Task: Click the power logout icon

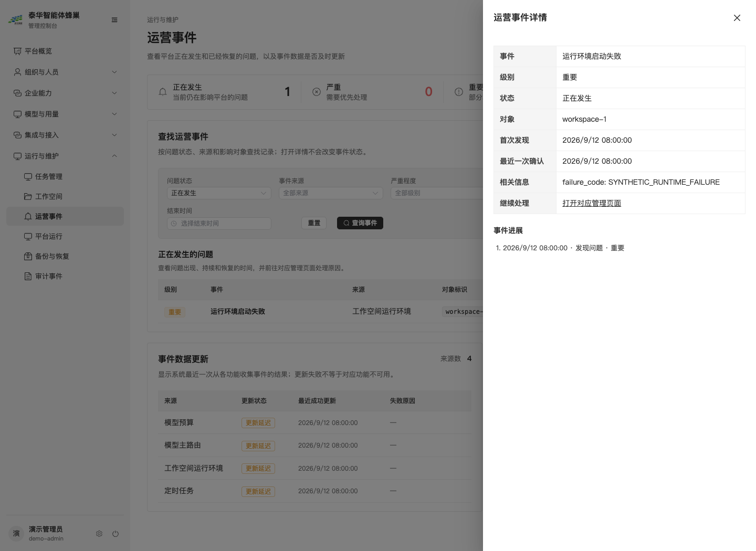Action: tap(115, 534)
